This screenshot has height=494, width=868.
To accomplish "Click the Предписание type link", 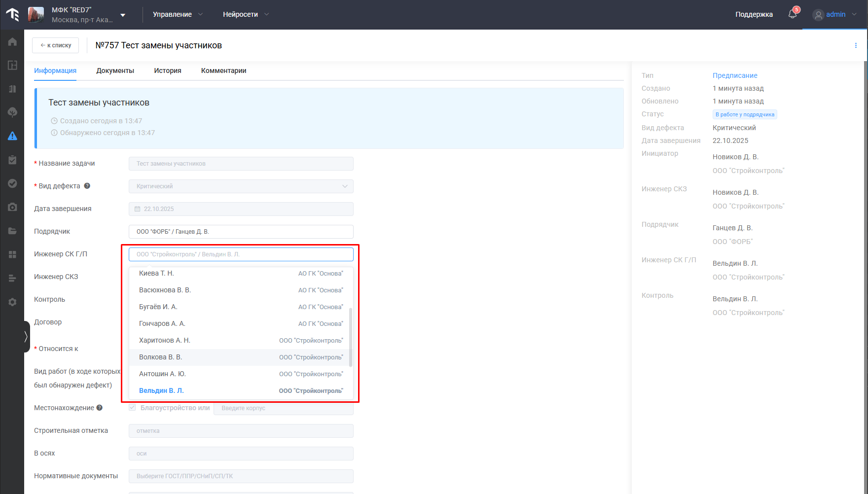I will coord(735,75).
